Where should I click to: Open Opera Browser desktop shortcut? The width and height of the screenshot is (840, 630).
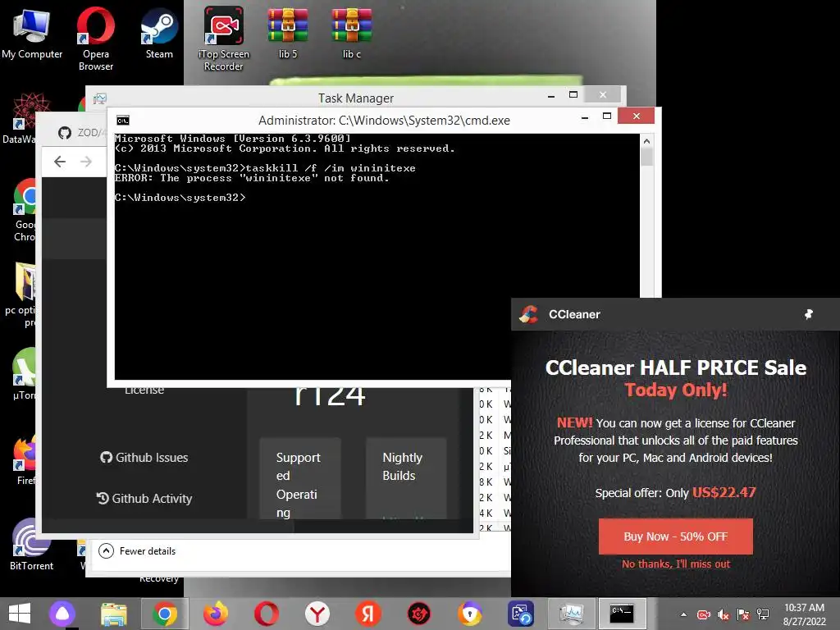[x=95, y=39]
